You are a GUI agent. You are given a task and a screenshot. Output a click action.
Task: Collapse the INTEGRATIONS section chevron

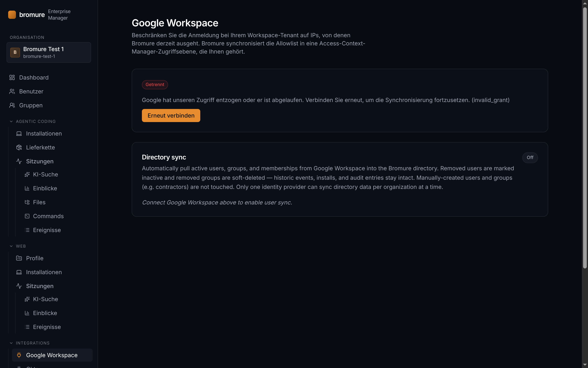(11, 343)
